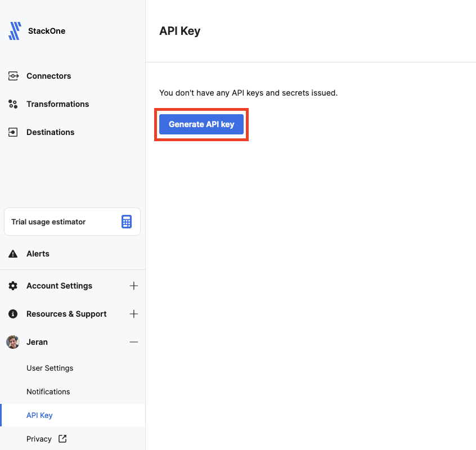Select the Connectors icon in the sidebar
The height and width of the screenshot is (450, 476).
[x=13, y=76]
